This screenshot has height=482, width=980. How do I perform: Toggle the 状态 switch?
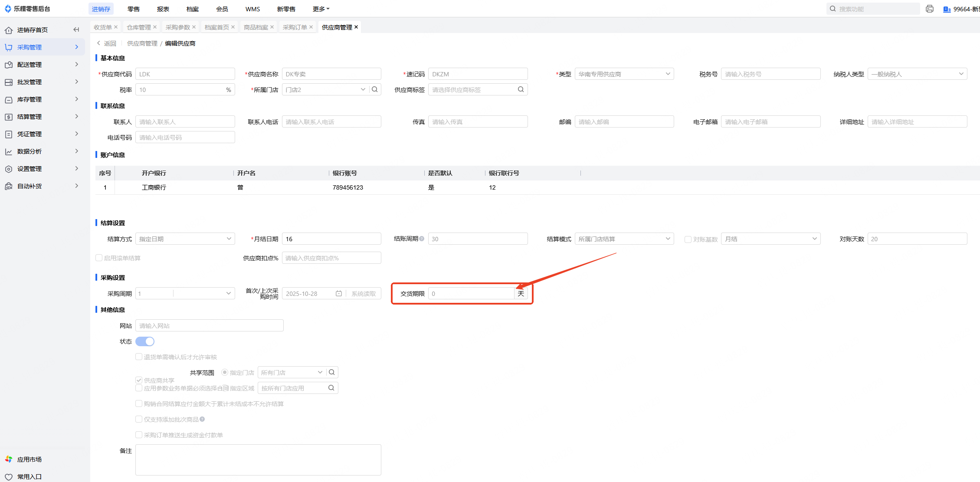coord(145,341)
